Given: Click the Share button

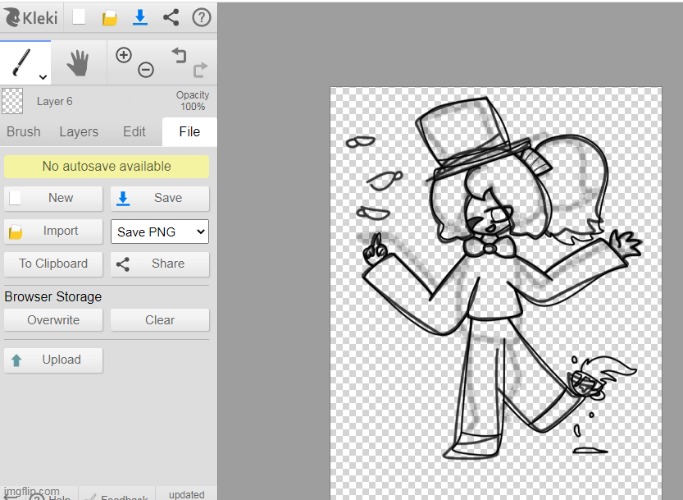Looking at the screenshot, I should 159,264.
